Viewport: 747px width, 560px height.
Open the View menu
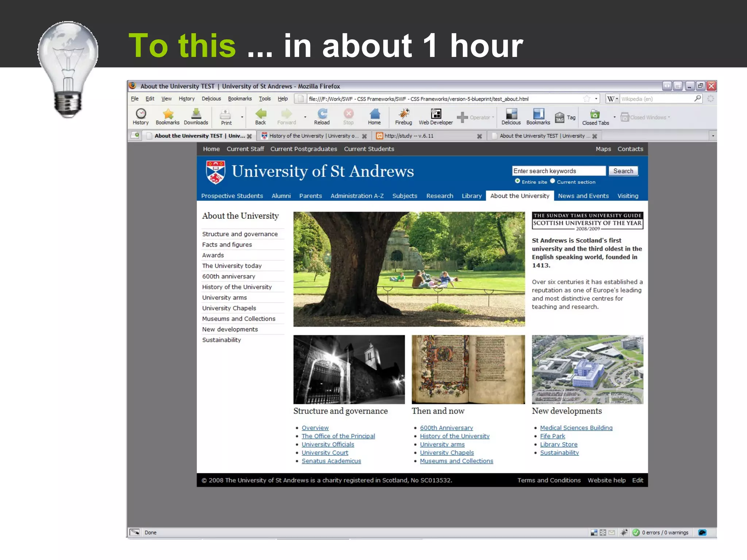pos(166,99)
